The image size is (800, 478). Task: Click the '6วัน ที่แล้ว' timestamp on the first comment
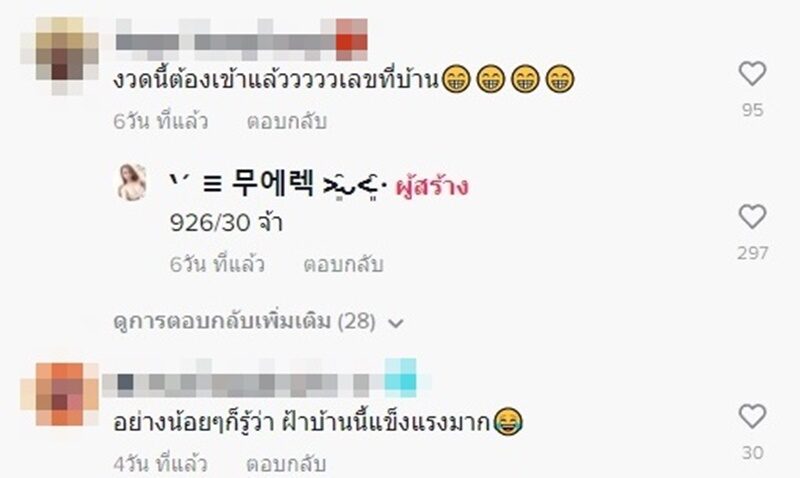pyautogui.click(x=161, y=121)
